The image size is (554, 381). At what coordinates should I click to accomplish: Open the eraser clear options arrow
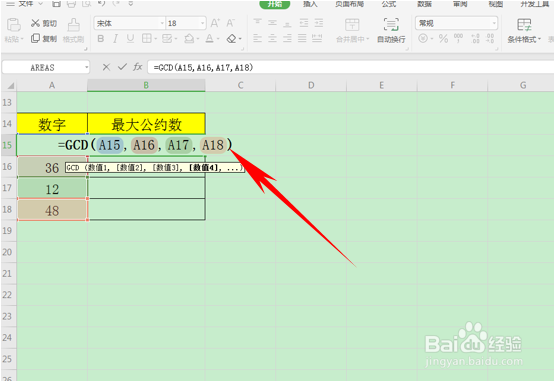(240, 39)
